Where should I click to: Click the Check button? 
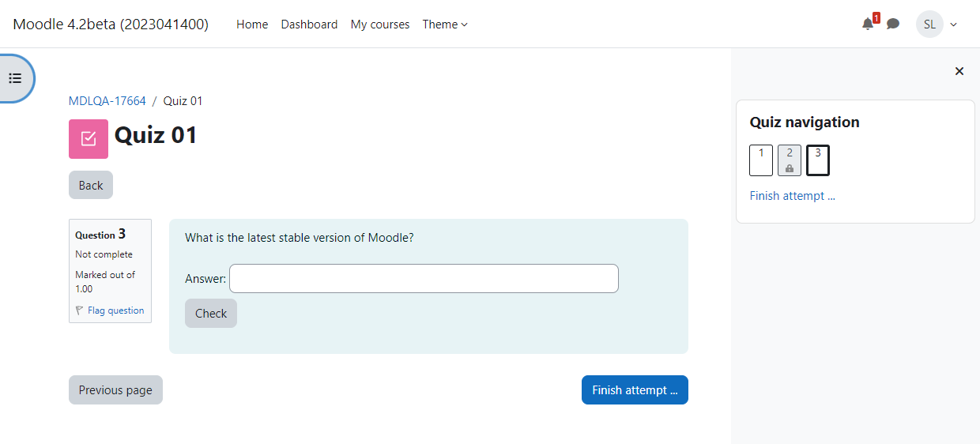(x=211, y=313)
